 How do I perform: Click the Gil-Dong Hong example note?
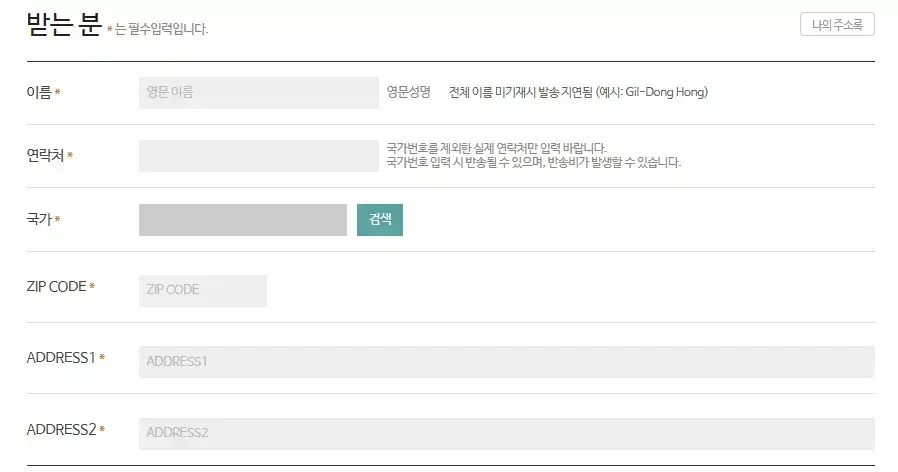(578, 92)
